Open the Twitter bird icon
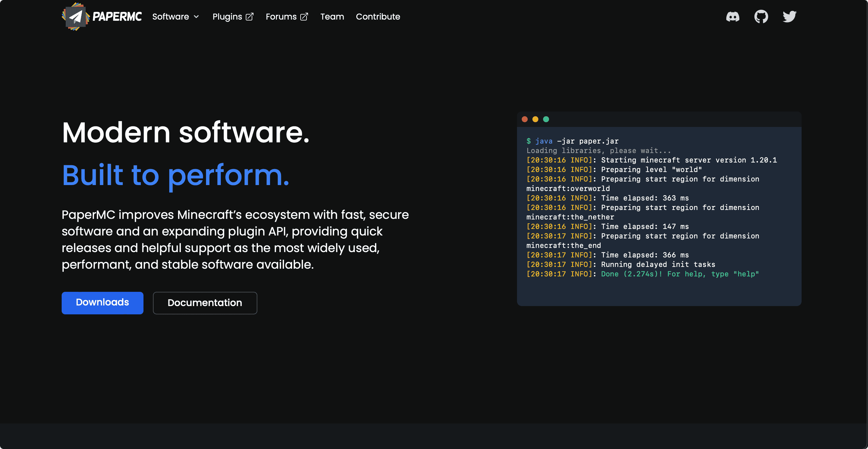This screenshot has width=868, height=449. click(x=789, y=17)
